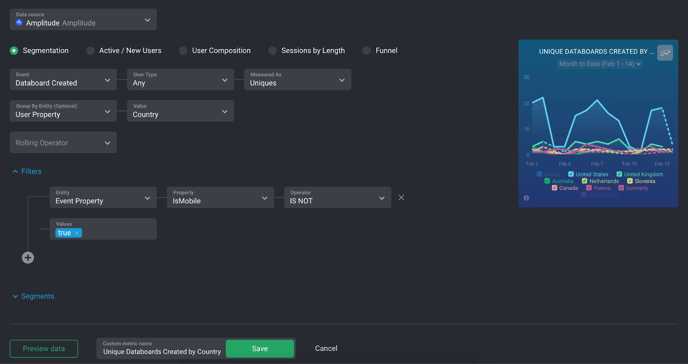Click the Custom metric name field
Screen dimensions: 688x364
pos(161,349)
